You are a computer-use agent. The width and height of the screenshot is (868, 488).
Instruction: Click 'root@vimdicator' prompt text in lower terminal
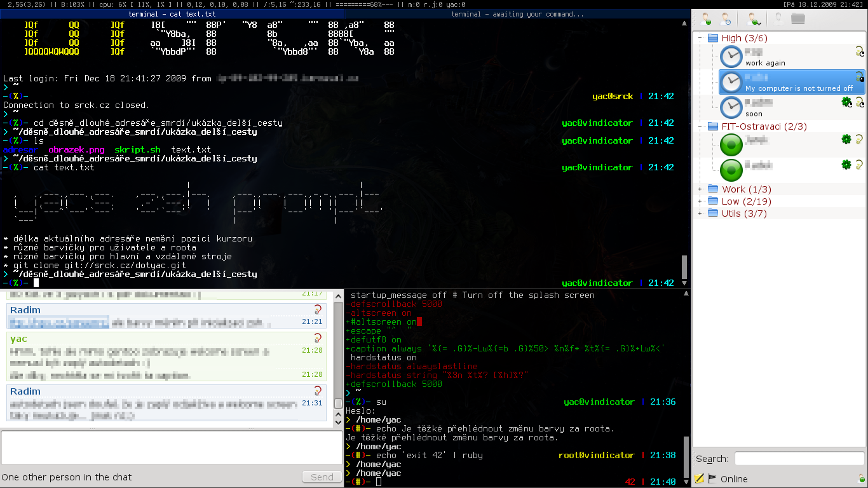coord(596,455)
